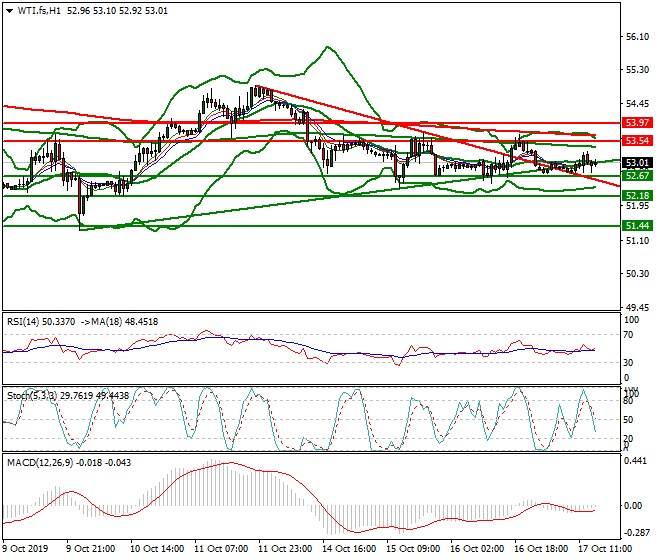Select the 10 Oct 14:00 time axis label

click(157, 549)
